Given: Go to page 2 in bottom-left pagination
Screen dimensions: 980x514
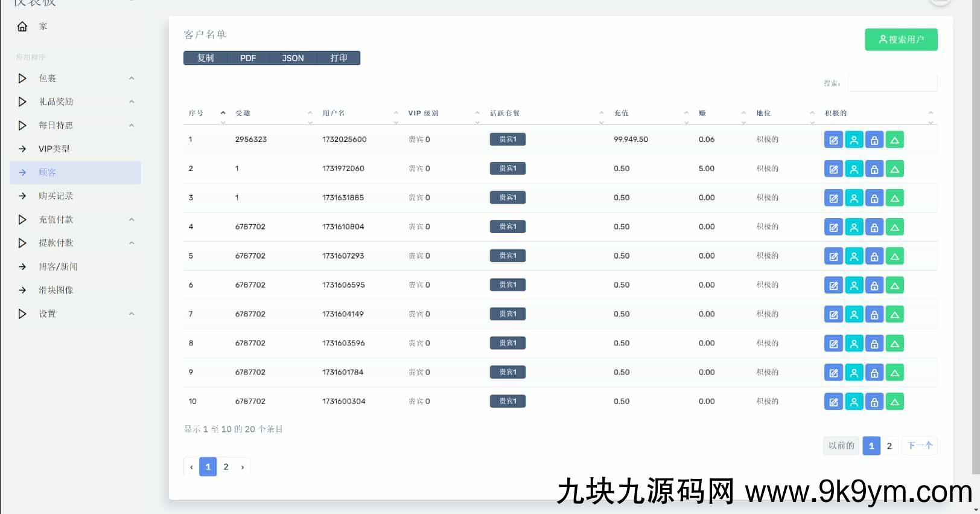Looking at the screenshot, I should click(226, 467).
